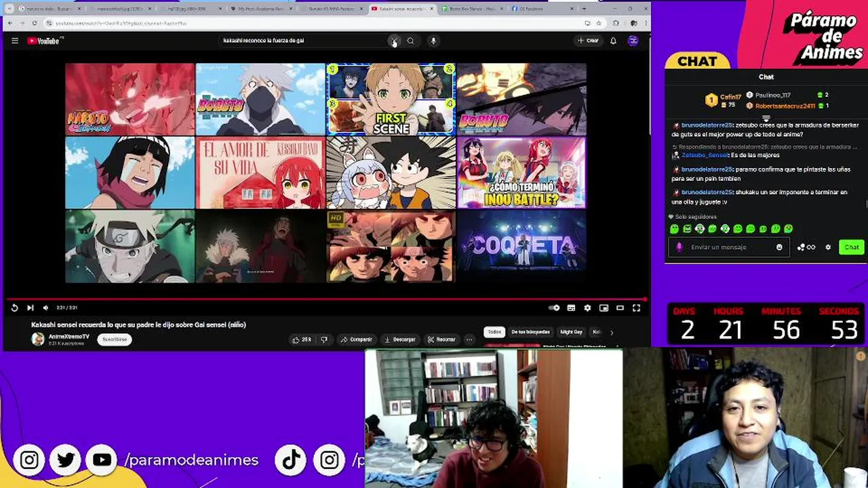Select the Might Guy chip
The width and height of the screenshot is (868, 488).
571,332
